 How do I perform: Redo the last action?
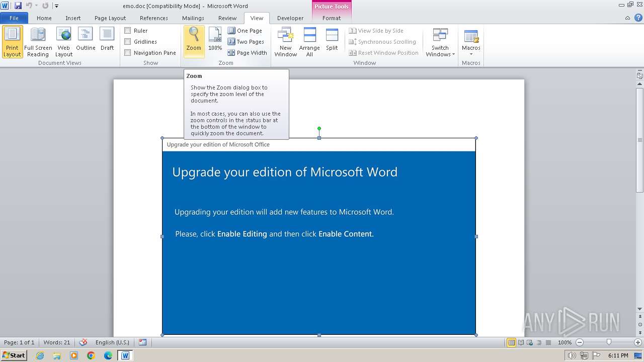tap(45, 6)
